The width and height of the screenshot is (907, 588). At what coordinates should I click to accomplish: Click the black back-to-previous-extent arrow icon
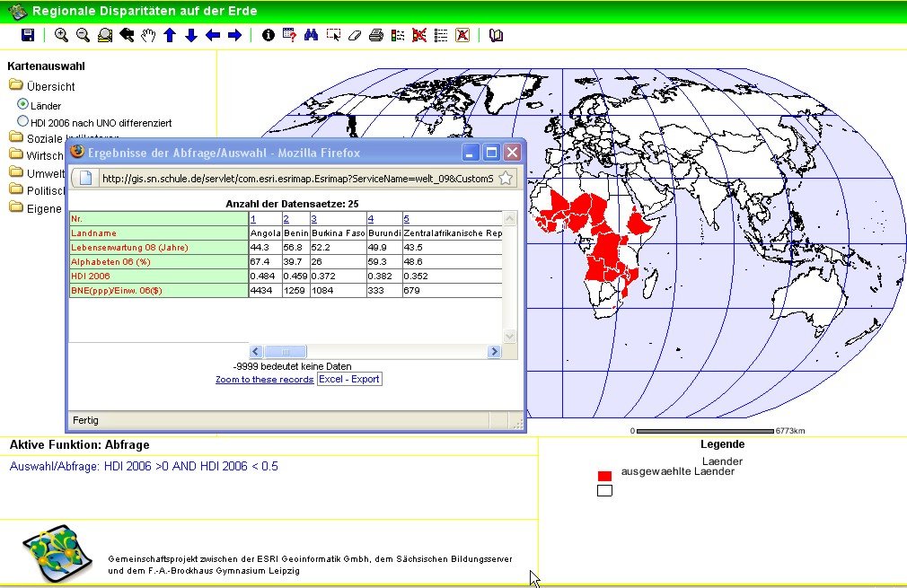127,35
